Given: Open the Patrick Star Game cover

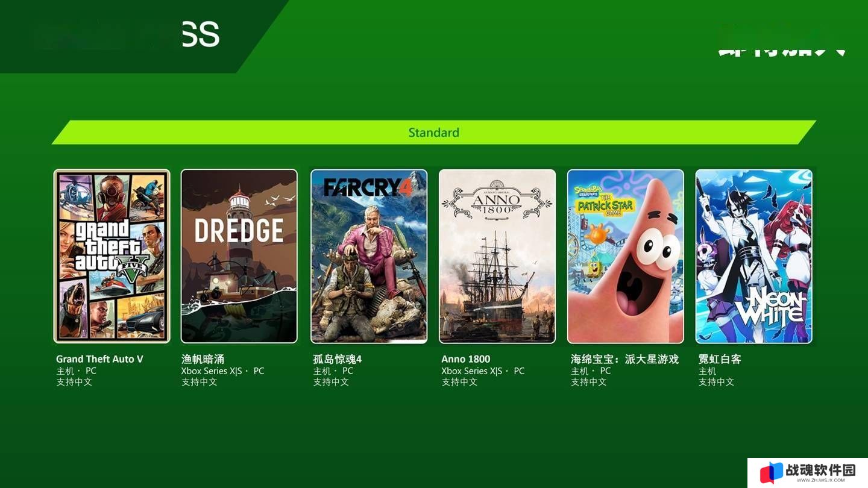Looking at the screenshot, I should (x=626, y=256).
